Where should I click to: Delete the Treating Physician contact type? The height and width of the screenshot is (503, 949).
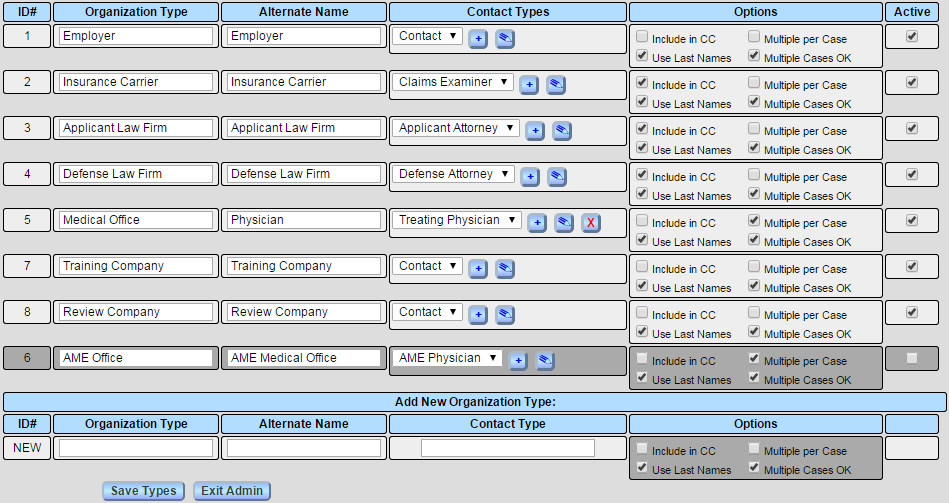[x=590, y=222]
